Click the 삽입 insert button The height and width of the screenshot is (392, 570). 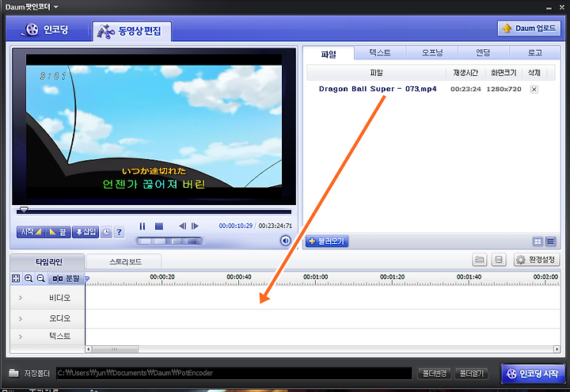(x=85, y=232)
